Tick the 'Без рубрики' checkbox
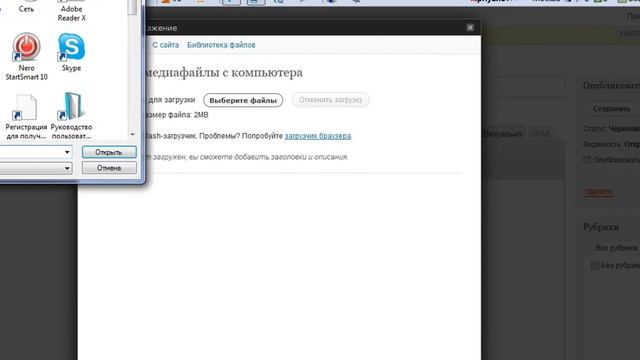This screenshot has width=640, height=360. pyautogui.click(x=595, y=266)
